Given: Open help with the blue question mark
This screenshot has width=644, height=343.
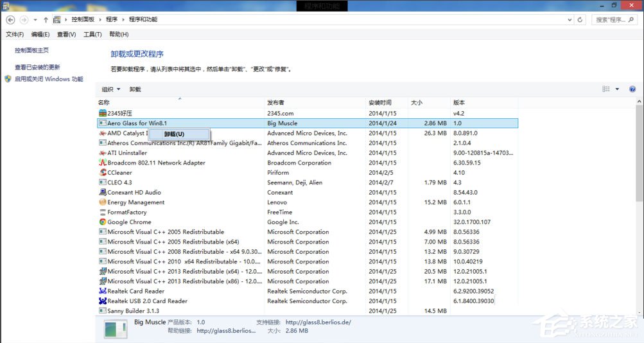Looking at the screenshot, I should 632,89.
